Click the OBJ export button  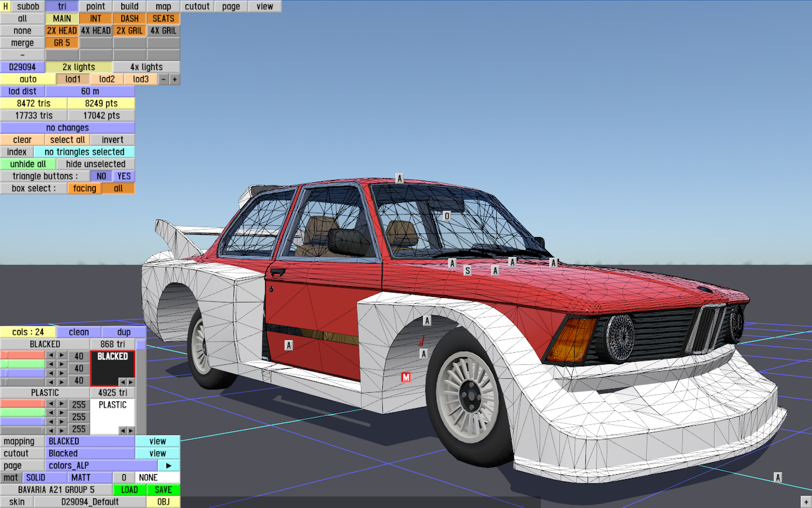coord(164,502)
